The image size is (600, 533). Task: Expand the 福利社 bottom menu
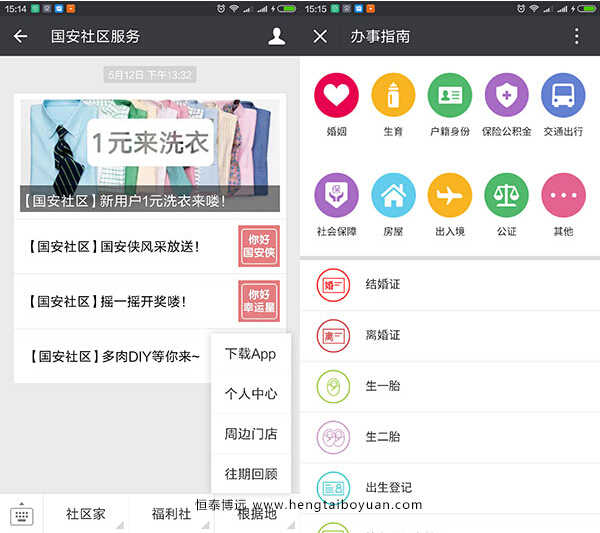(171, 514)
